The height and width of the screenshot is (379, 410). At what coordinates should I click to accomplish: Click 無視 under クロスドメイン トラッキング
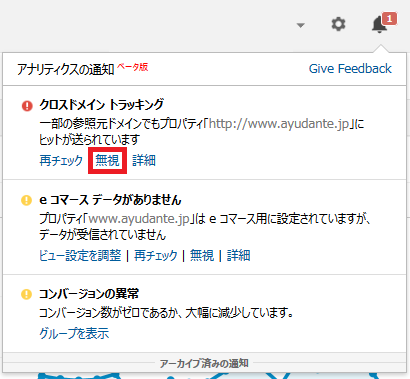(x=107, y=160)
